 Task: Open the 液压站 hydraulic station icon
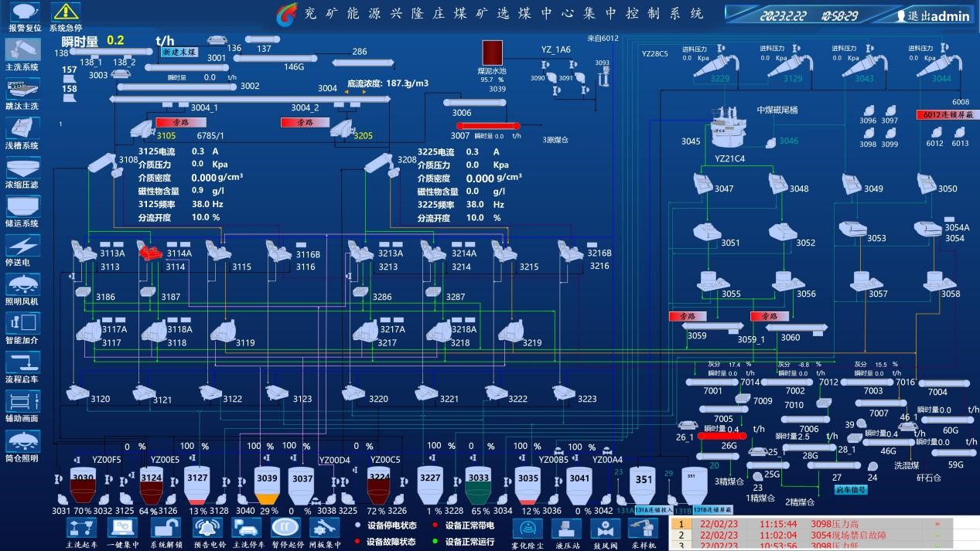point(566,528)
